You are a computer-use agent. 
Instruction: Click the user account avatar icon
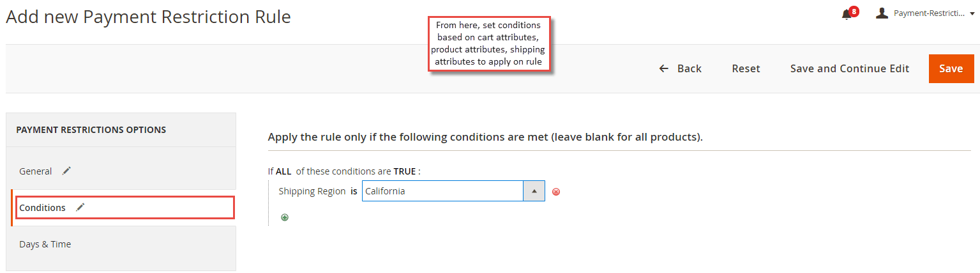[x=882, y=13]
